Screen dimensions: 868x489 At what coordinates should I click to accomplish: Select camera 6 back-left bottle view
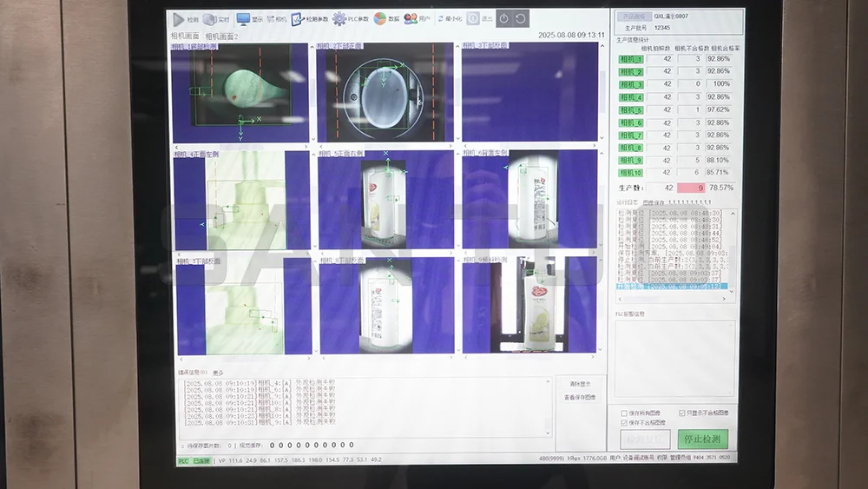[529, 200]
